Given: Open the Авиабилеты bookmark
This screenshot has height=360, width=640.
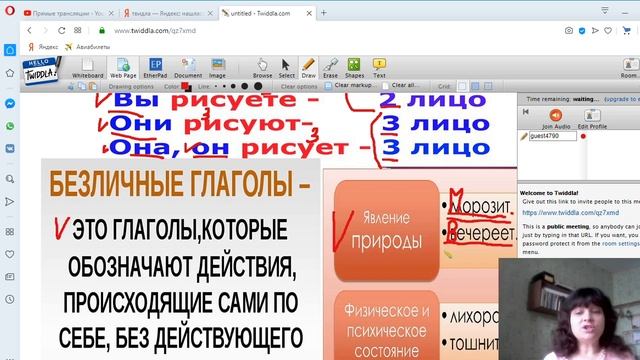Looking at the screenshot, I should point(87,47).
